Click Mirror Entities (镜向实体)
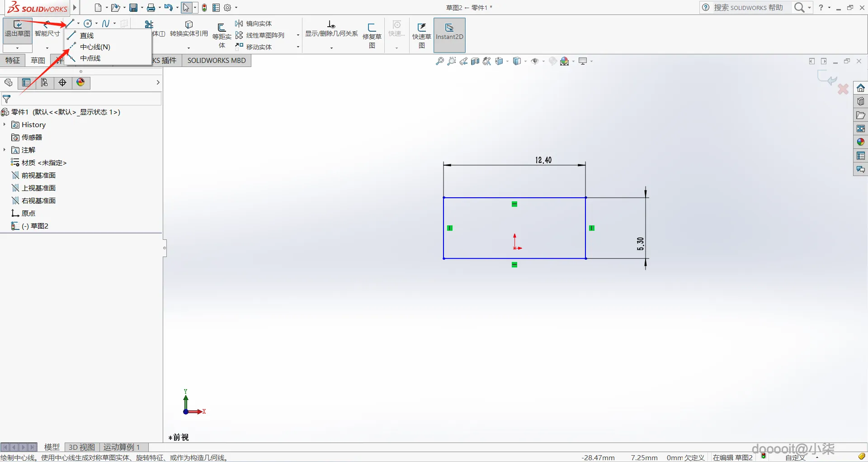Viewport: 868px width, 462px height. [x=254, y=24]
